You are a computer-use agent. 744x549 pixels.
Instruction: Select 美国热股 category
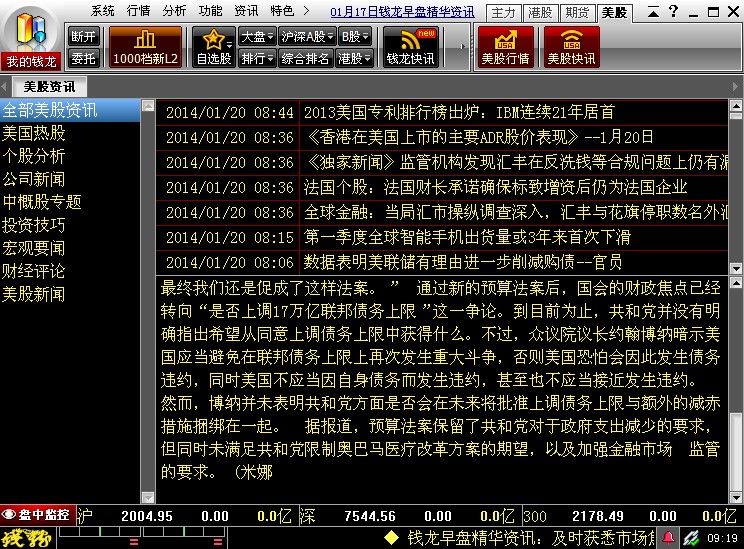click(33, 133)
